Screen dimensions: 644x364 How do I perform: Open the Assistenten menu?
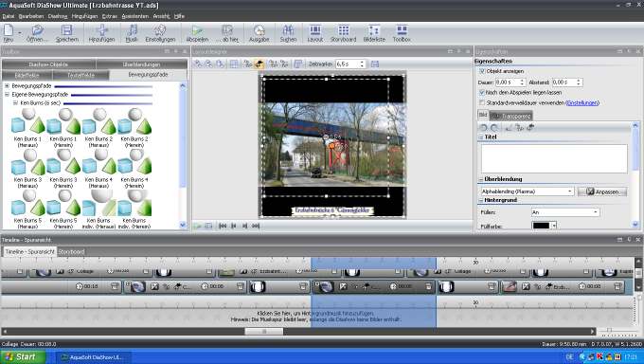tap(135, 16)
